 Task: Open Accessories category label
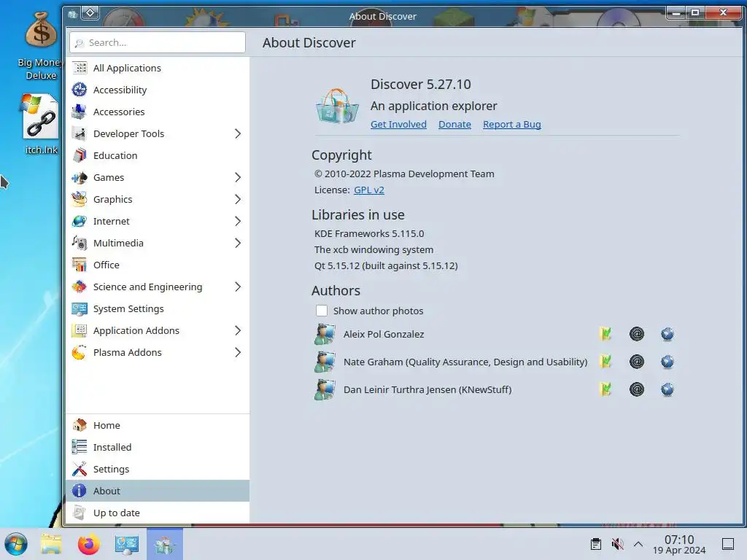(x=119, y=112)
